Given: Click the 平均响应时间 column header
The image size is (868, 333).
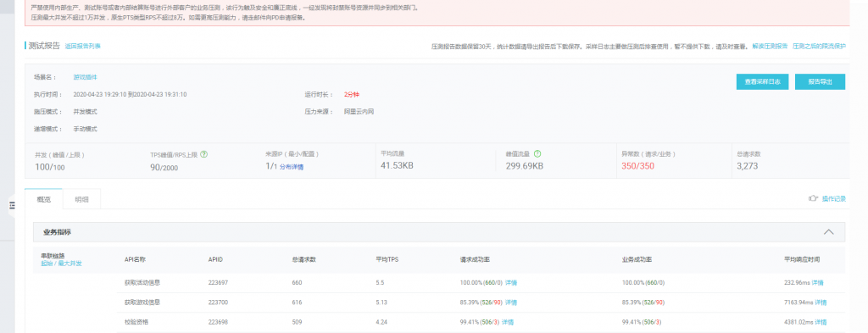Looking at the screenshot, I should point(802,259).
